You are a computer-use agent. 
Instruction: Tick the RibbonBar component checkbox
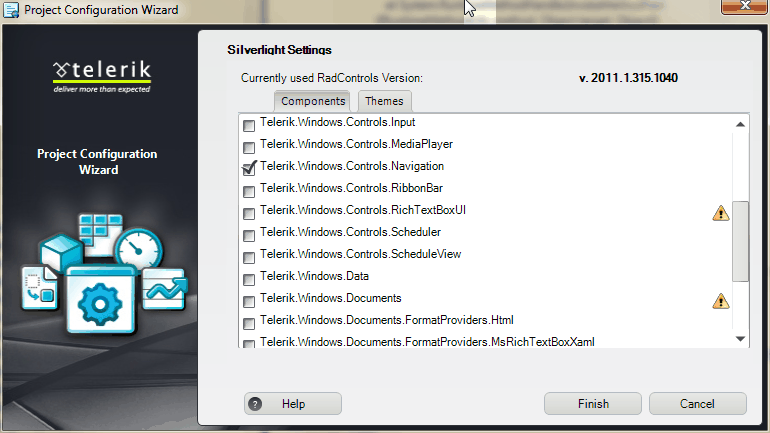249,191
